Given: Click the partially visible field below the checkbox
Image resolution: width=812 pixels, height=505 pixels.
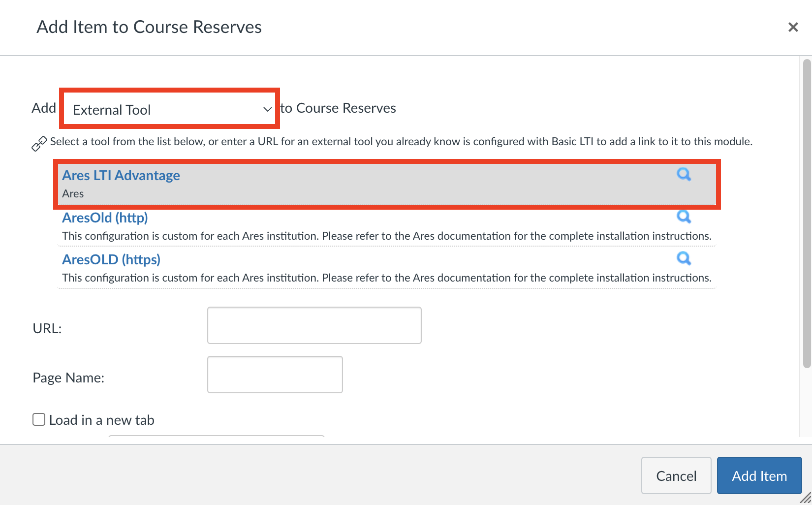Looking at the screenshot, I should click(x=217, y=436).
